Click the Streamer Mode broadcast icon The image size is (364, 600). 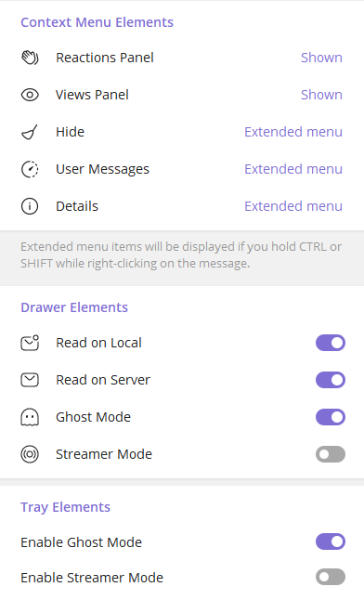(x=30, y=454)
